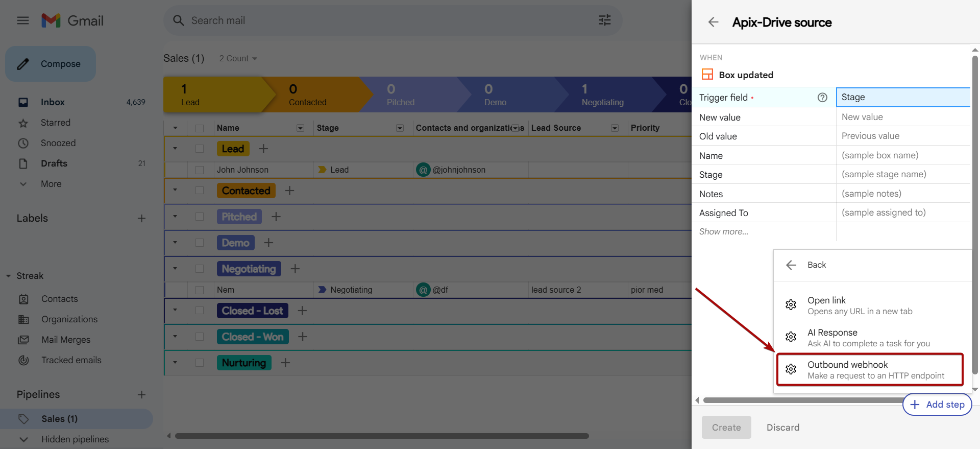This screenshot has width=980, height=449.
Task: Select the John Johnson row checkbox
Action: pyautogui.click(x=200, y=170)
